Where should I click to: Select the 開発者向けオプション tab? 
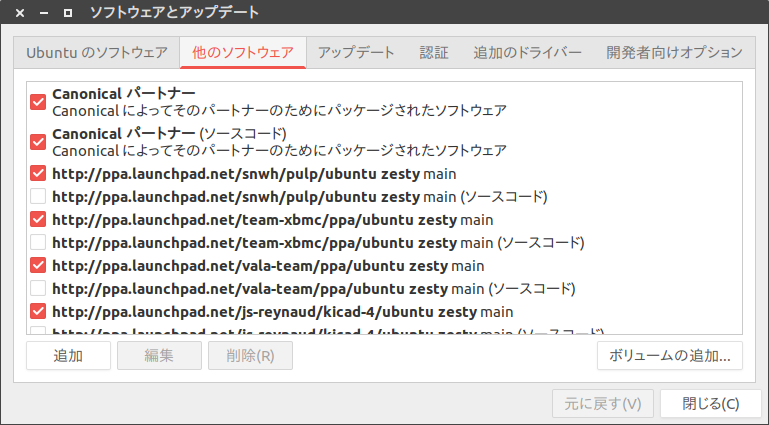pyautogui.click(x=674, y=53)
